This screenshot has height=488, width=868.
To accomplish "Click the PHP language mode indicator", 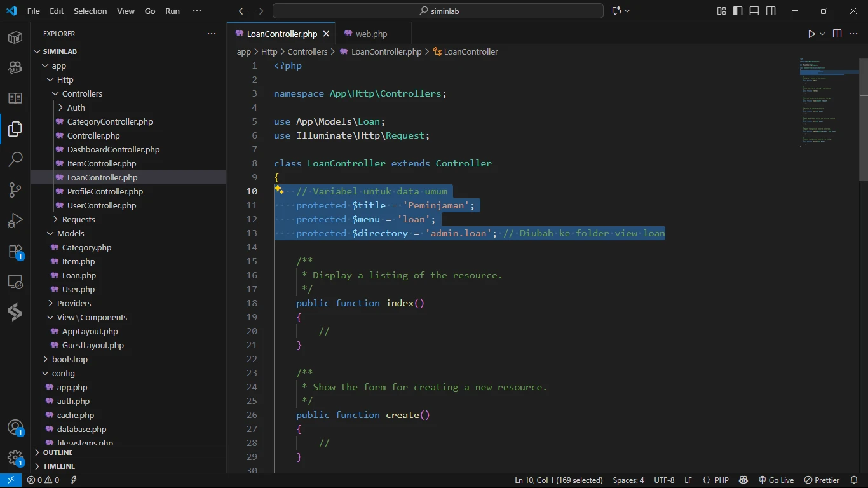I will click(x=721, y=480).
